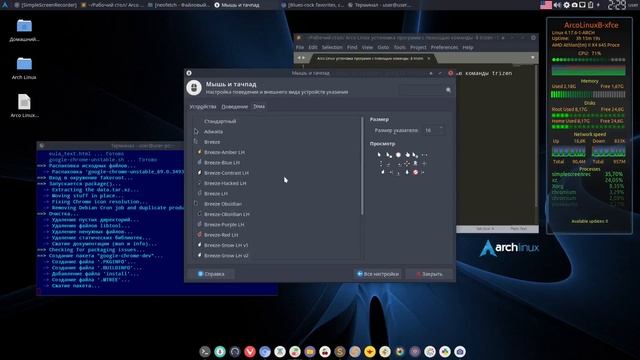Viewport: 640px width, 360px height.
Task: Open Arco Linux text file desktop icon
Action: pos(24,106)
